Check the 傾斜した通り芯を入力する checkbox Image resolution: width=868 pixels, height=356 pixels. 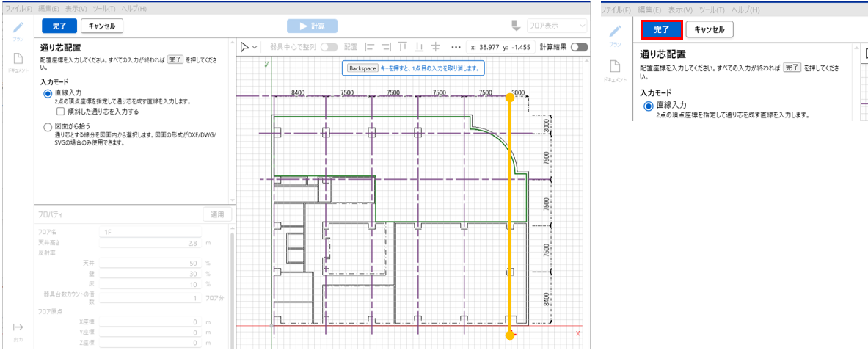pos(61,112)
